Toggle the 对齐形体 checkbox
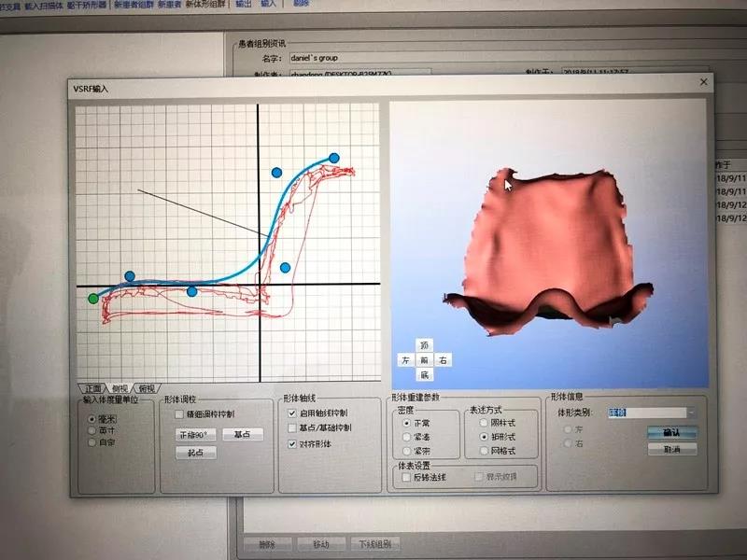 click(292, 444)
